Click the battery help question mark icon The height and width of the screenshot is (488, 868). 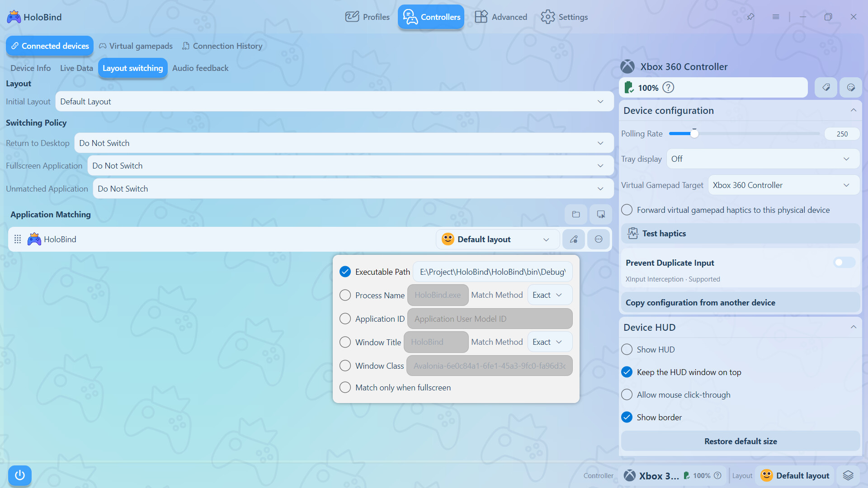coord(668,87)
